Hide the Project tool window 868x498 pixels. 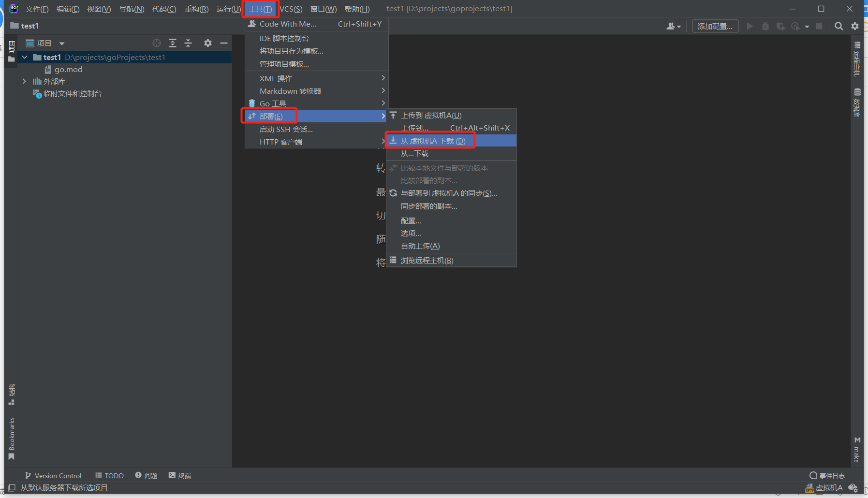pyautogui.click(x=224, y=43)
